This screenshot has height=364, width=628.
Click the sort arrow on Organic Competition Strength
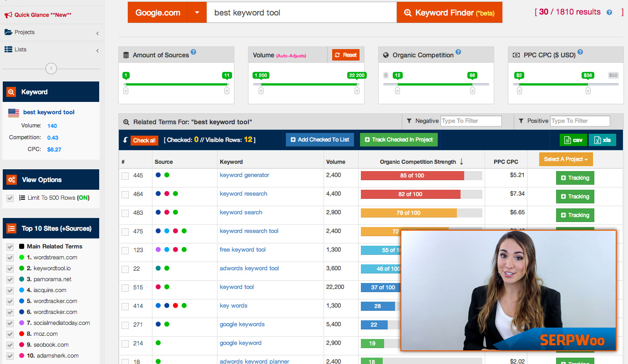point(461,162)
